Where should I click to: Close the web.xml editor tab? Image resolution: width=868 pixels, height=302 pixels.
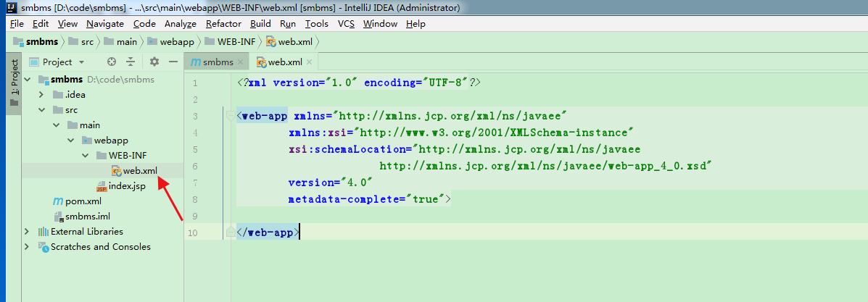coord(309,62)
